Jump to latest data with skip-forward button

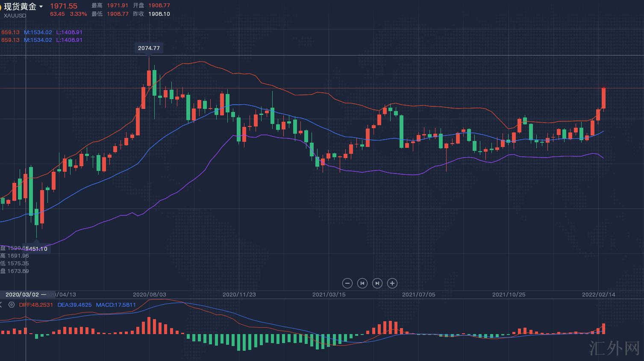(377, 283)
